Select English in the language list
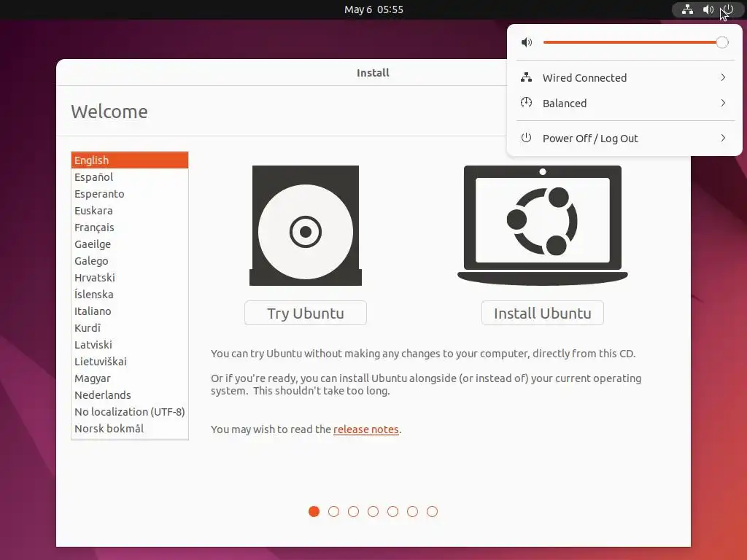 (130, 160)
